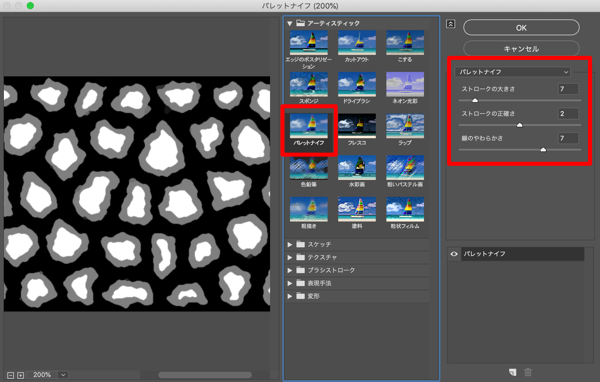Expand the スケッチ filter folder
The width and height of the screenshot is (600, 382).
click(x=290, y=244)
